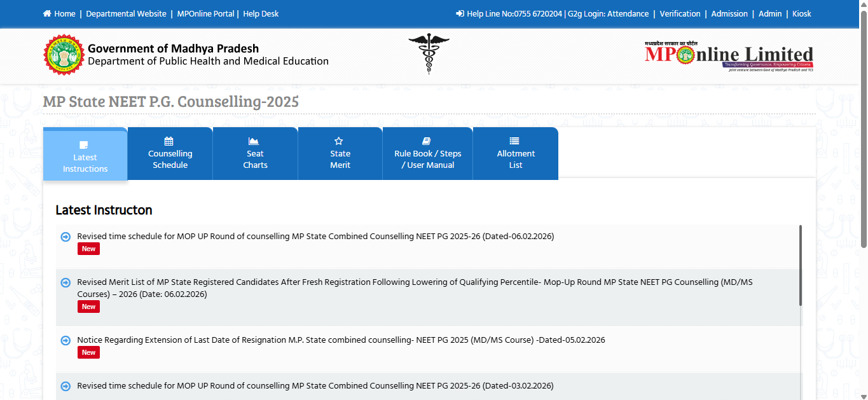This screenshot has width=868, height=400.
Task: Click the book icon on Rule Book tab
Action: pyautogui.click(x=427, y=141)
